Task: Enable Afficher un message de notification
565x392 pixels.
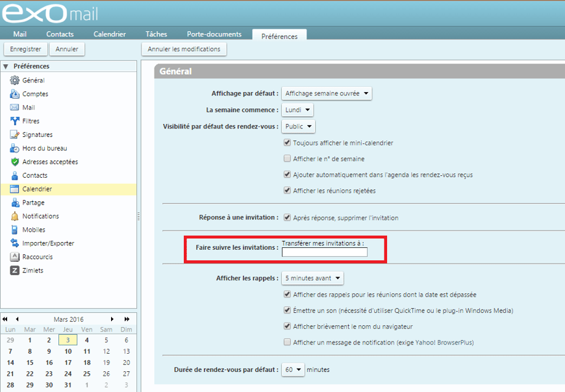Action: (x=287, y=342)
